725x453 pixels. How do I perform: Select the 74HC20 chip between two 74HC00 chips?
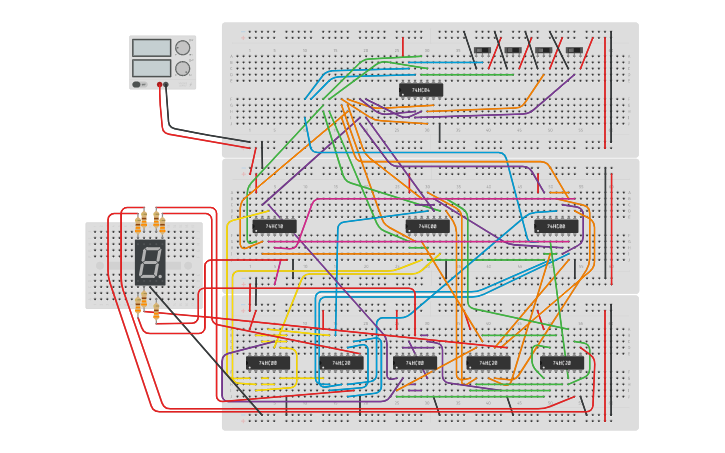click(341, 363)
